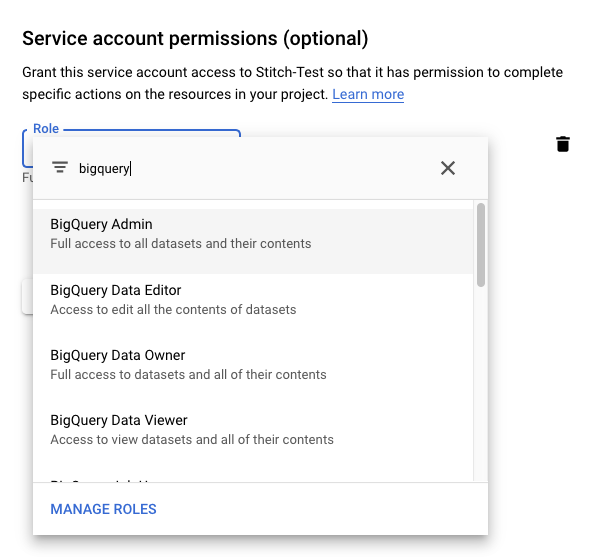
Task: Click 'Access to edit all the contents of datasets'
Action: (x=173, y=310)
